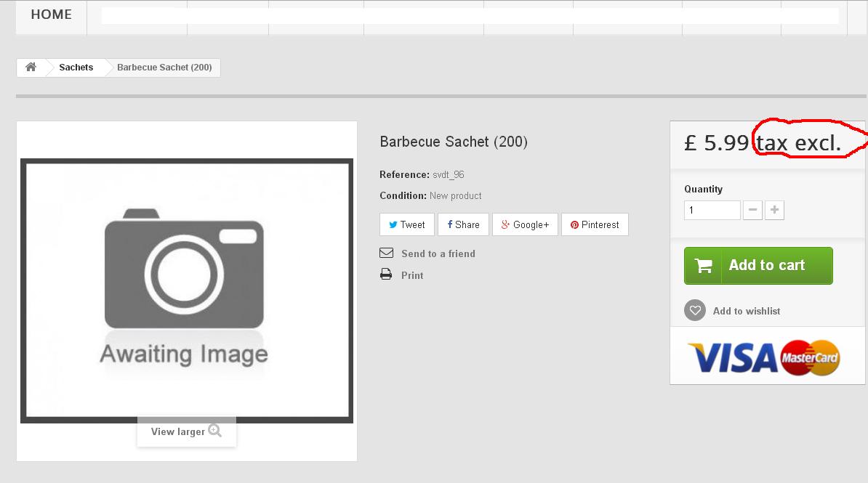This screenshot has width=868, height=483.
Task: Click product title Barbecue Sachet (200)
Action: pos(454,142)
